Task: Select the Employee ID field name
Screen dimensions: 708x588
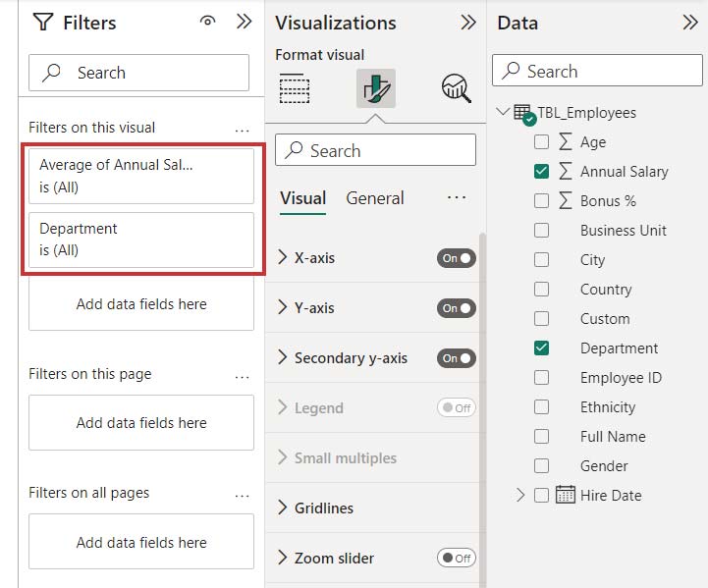Action: click(621, 377)
